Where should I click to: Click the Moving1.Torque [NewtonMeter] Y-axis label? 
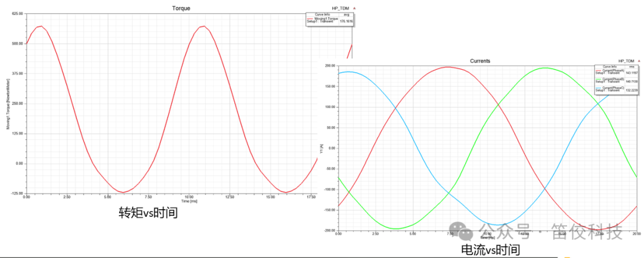(8, 103)
